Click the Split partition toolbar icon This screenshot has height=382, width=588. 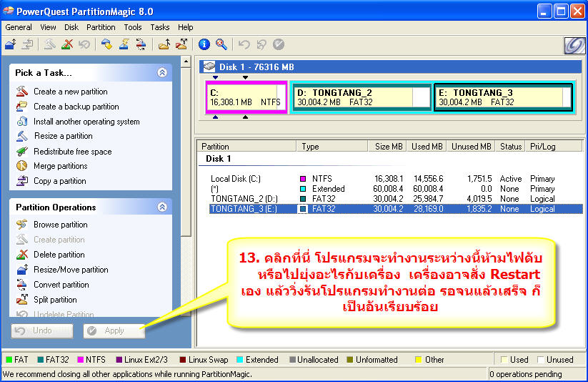pyautogui.click(x=181, y=44)
